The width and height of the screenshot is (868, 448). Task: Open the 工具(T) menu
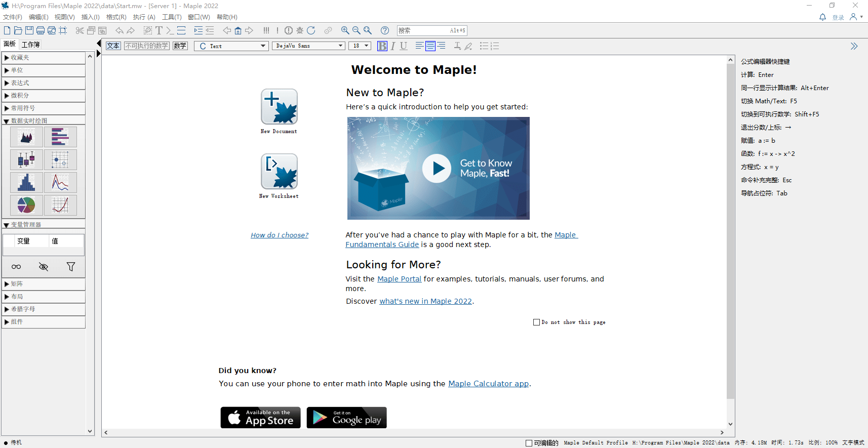(172, 17)
